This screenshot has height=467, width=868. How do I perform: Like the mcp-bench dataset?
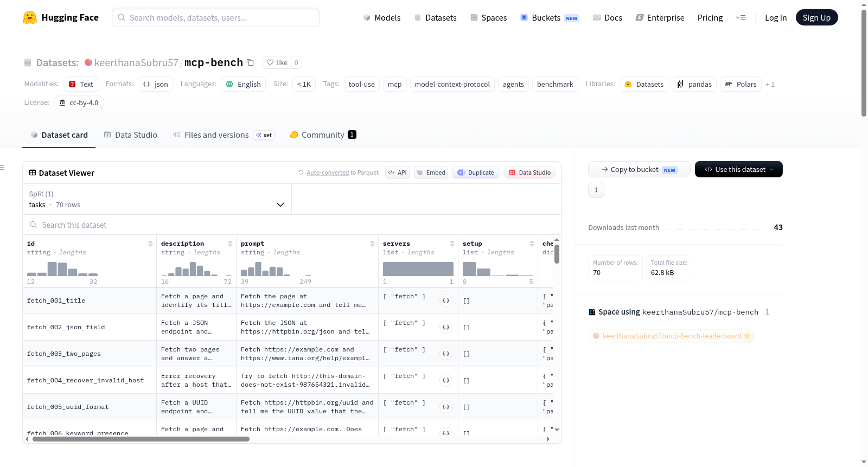tap(277, 62)
